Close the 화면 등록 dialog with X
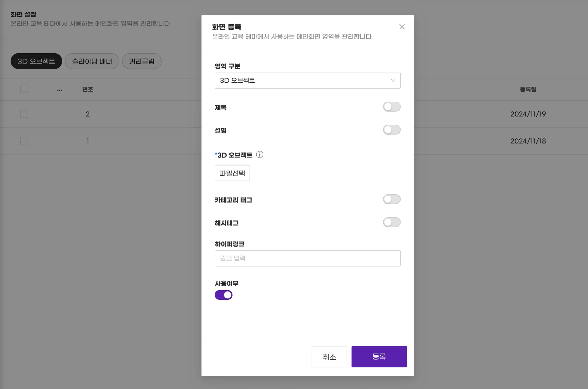The width and height of the screenshot is (588, 389). [x=402, y=27]
